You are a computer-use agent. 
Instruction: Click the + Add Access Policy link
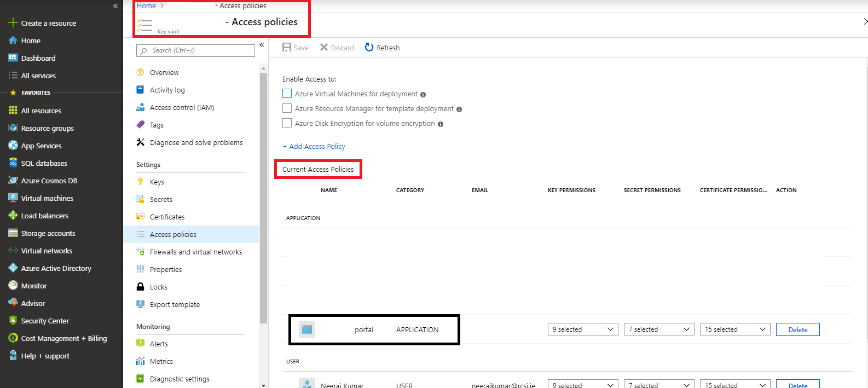[x=314, y=146]
